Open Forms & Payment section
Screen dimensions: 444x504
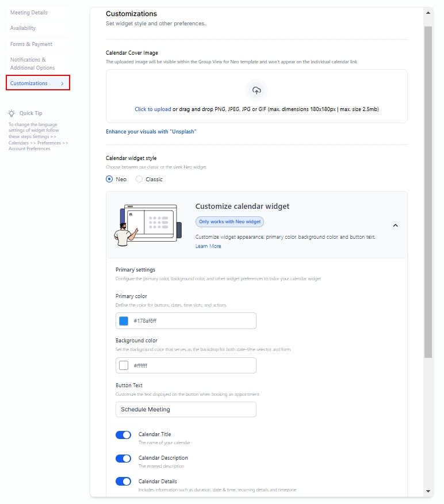point(31,44)
